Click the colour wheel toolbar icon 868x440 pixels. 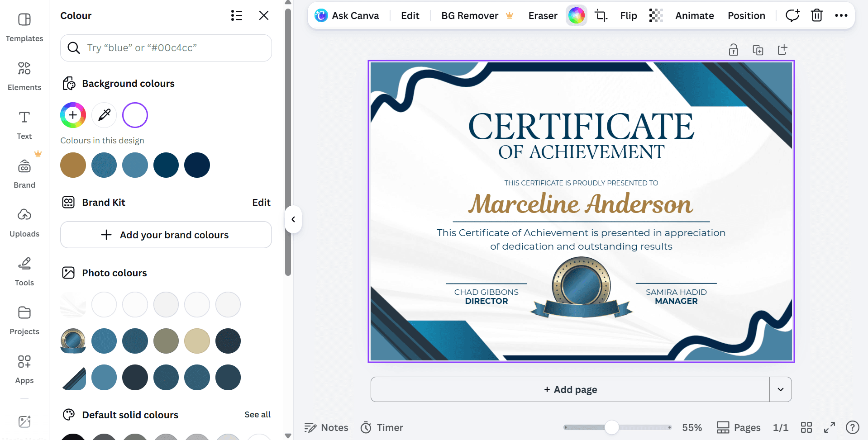[x=577, y=16]
